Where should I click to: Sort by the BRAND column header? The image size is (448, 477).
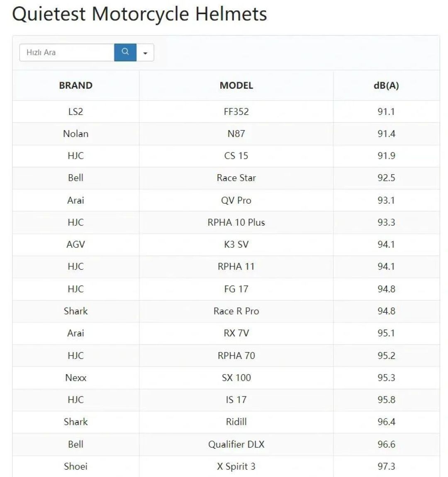click(x=76, y=85)
